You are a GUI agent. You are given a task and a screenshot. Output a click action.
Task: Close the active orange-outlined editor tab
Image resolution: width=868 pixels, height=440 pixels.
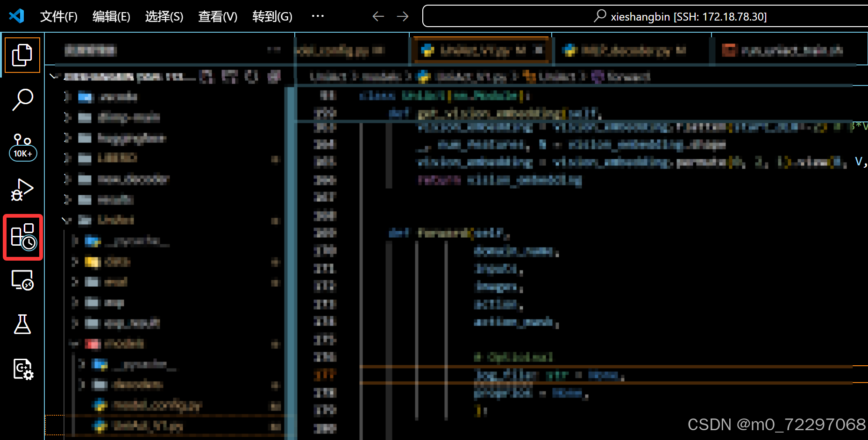click(x=539, y=50)
